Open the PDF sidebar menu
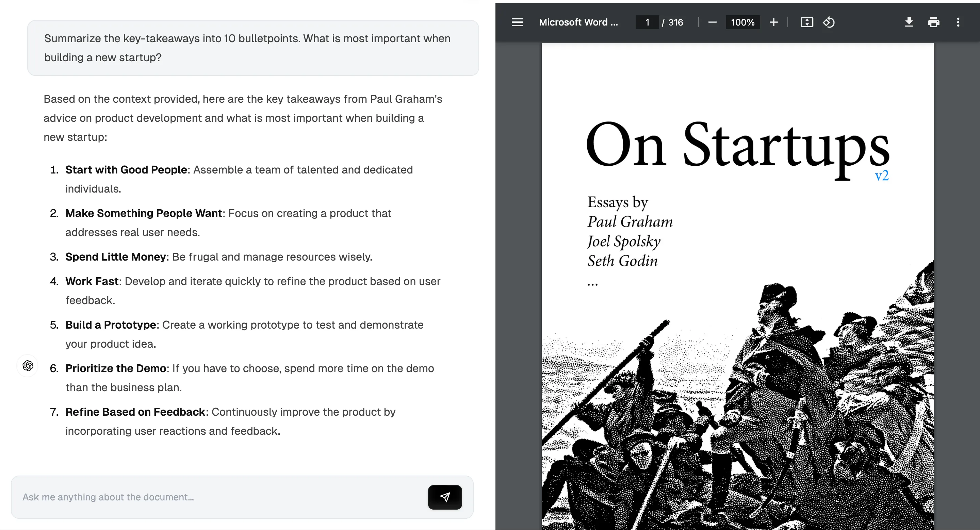 517,22
